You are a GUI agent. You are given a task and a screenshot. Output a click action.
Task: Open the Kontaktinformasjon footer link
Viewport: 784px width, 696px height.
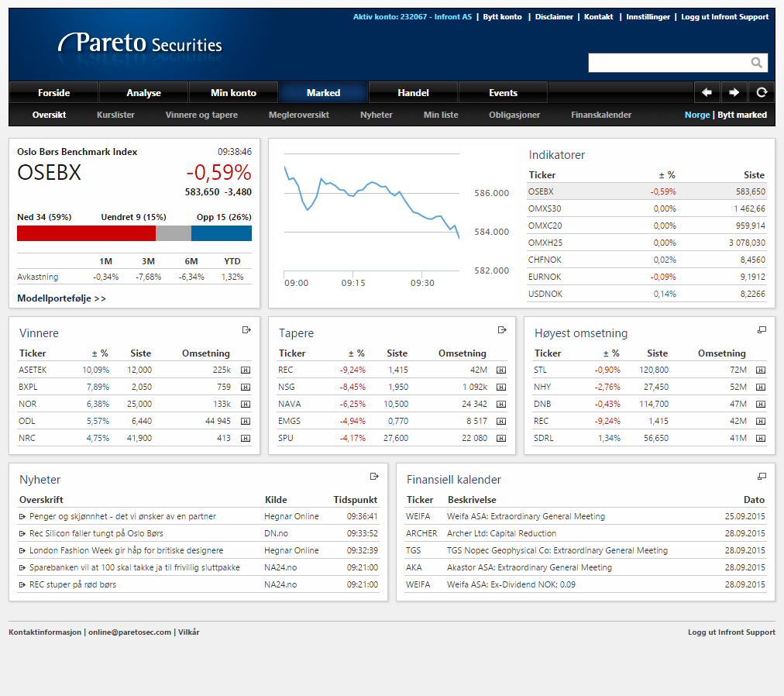(44, 632)
